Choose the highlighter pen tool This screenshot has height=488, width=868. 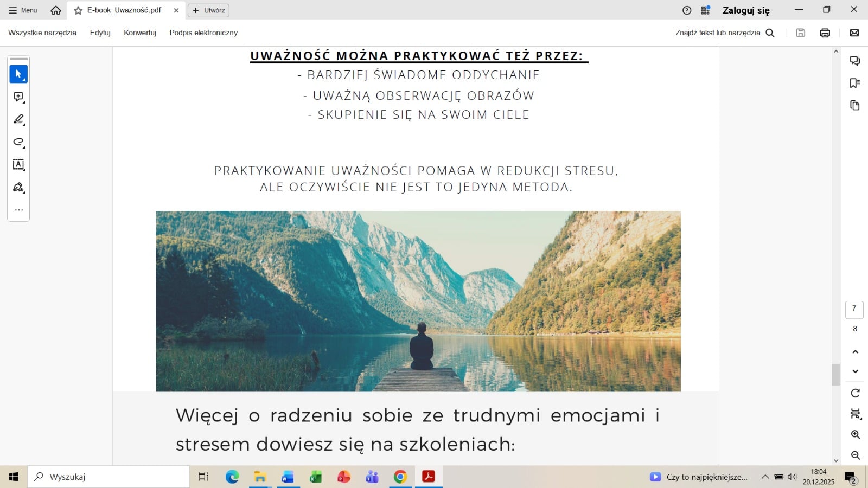tap(18, 119)
